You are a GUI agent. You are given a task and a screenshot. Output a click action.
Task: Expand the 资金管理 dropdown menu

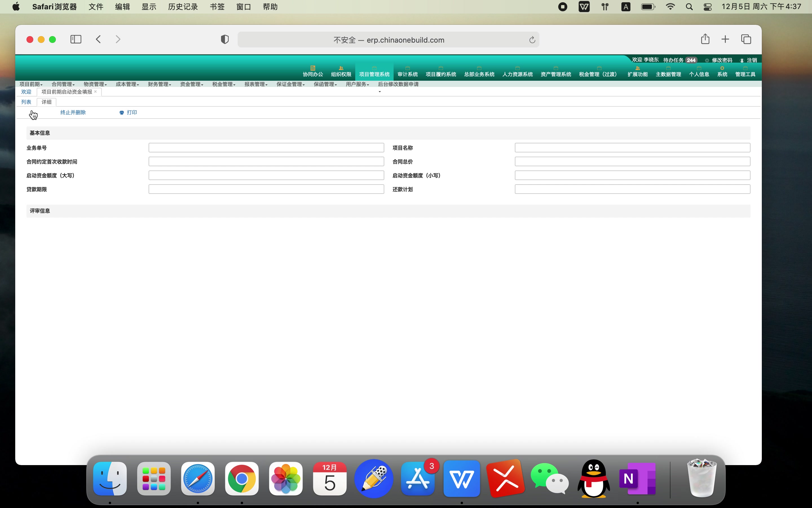(192, 84)
